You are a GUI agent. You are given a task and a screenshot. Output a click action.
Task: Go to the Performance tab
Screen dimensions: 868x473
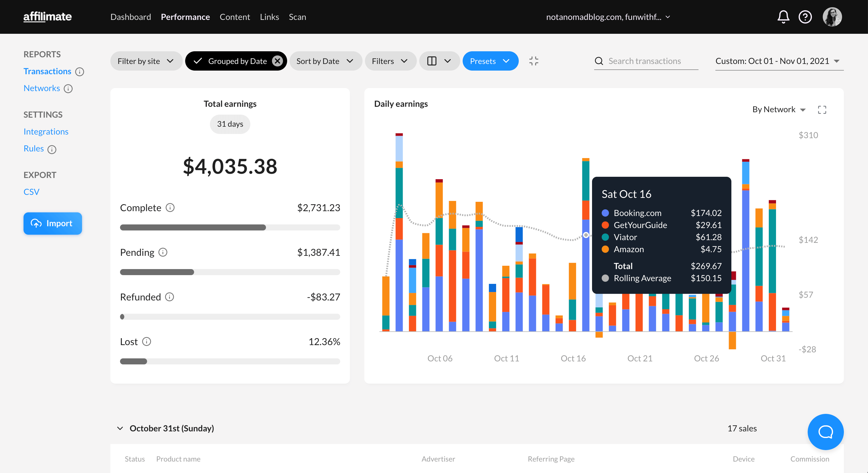185,17
